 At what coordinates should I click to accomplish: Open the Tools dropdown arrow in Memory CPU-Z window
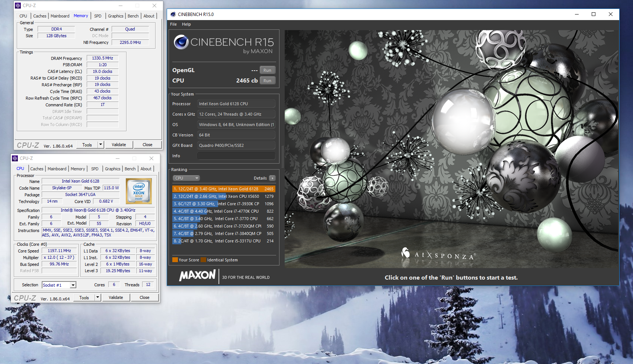(100, 145)
